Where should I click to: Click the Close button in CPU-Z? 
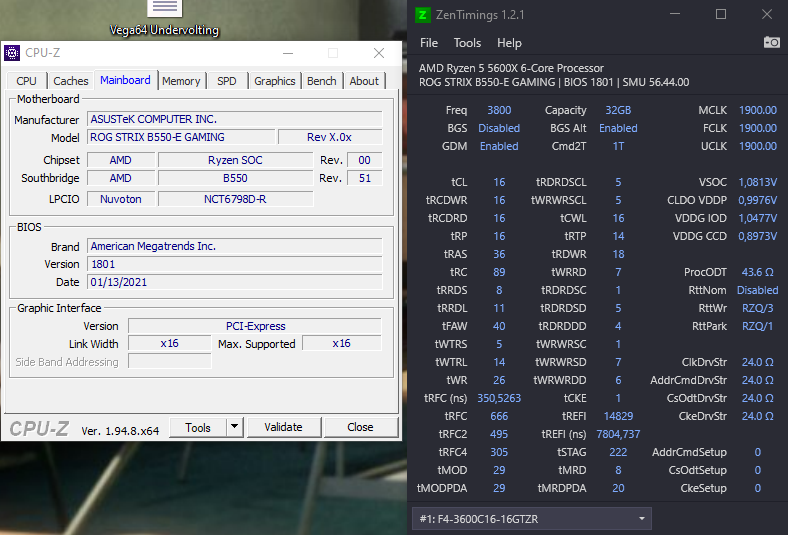pyautogui.click(x=360, y=427)
